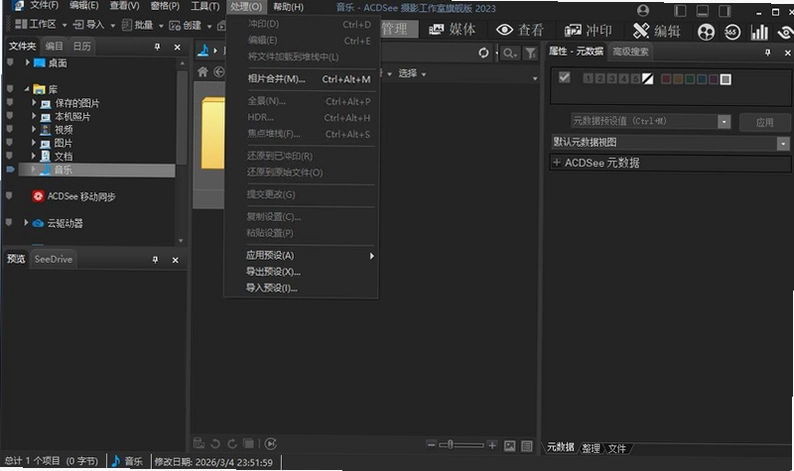The width and height of the screenshot is (794, 471).
Task: Choose 相片合并(M)... menu item
Action: tap(308, 79)
